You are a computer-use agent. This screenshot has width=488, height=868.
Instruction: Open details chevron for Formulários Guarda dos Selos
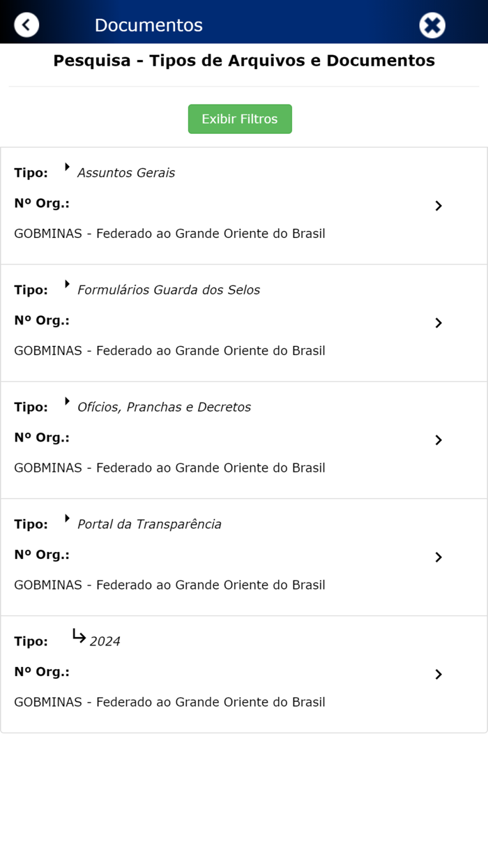439,323
